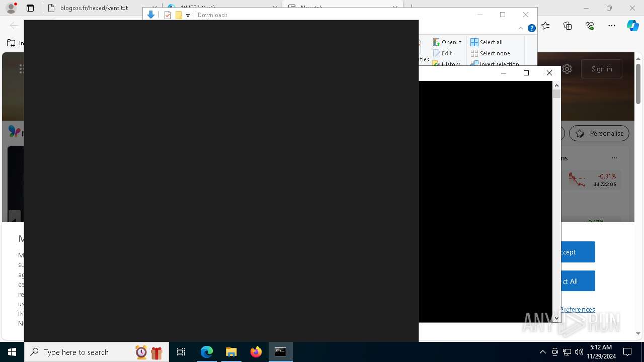Click Invert selection in the ribbon

pyautogui.click(x=495, y=64)
